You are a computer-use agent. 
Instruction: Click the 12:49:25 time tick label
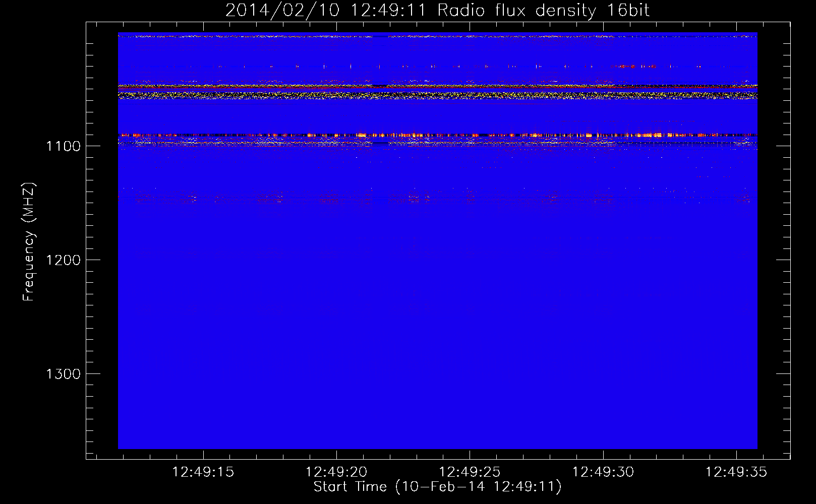[x=470, y=472]
